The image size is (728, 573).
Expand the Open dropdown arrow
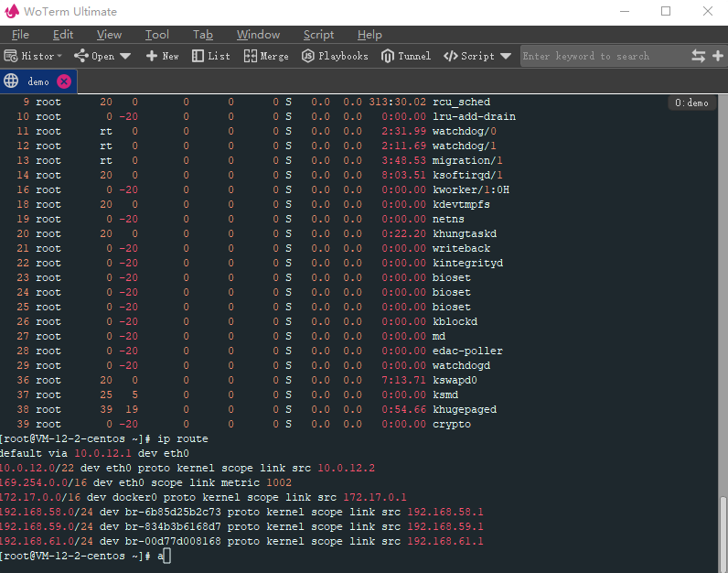pyautogui.click(x=125, y=56)
